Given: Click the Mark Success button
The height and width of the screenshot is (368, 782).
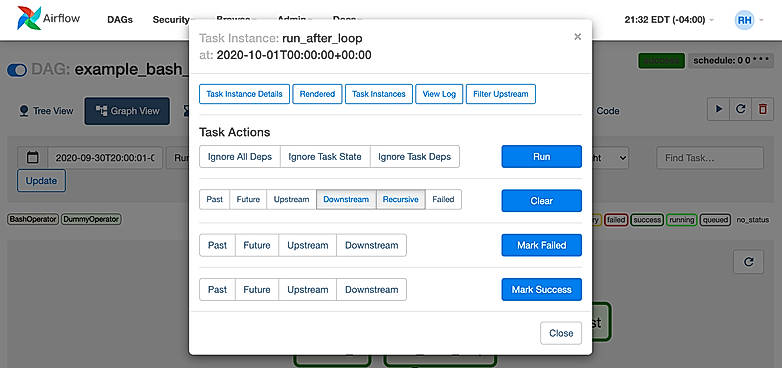Looking at the screenshot, I should click(542, 289).
